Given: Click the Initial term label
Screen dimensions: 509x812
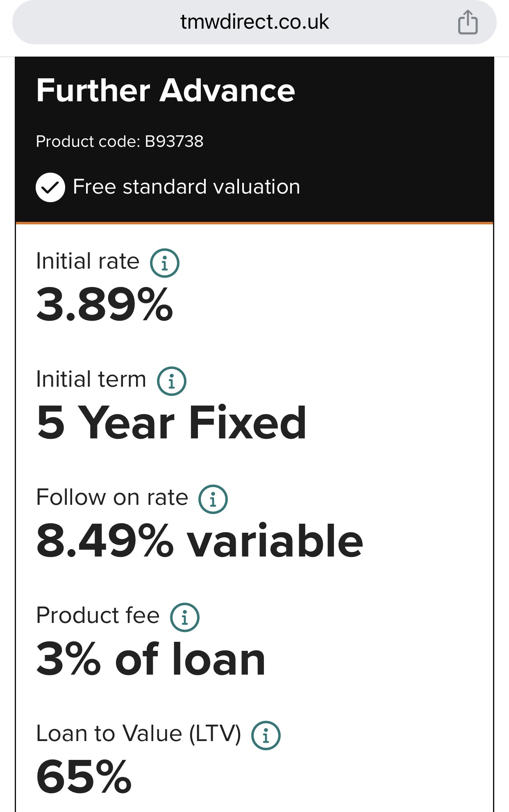Looking at the screenshot, I should (91, 379).
